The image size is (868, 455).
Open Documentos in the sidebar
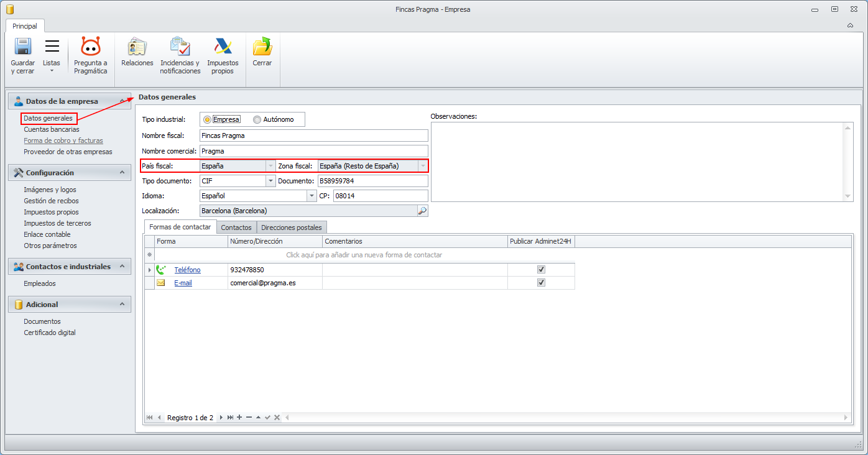pyautogui.click(x=42, y=321)
